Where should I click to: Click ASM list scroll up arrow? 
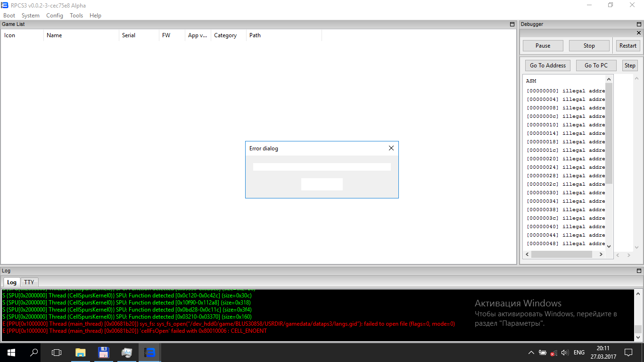point(609,79)
